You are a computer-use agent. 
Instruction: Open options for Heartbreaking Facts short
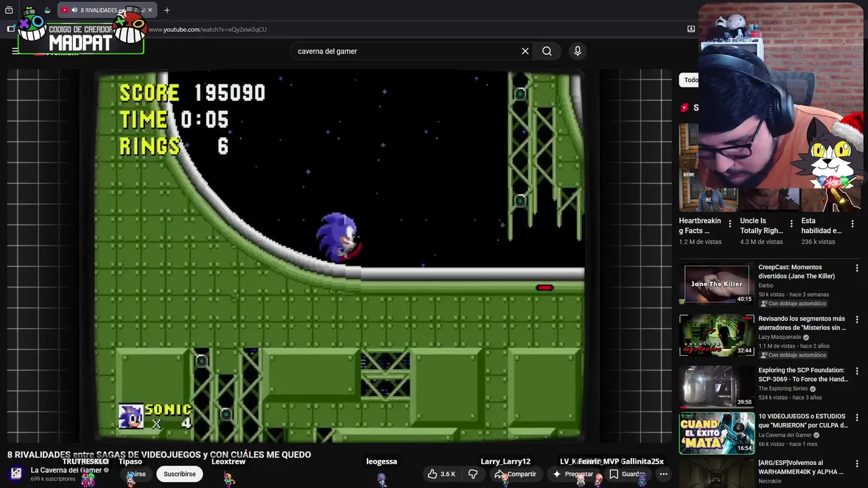pyautogui.click(x=730, y=224)
